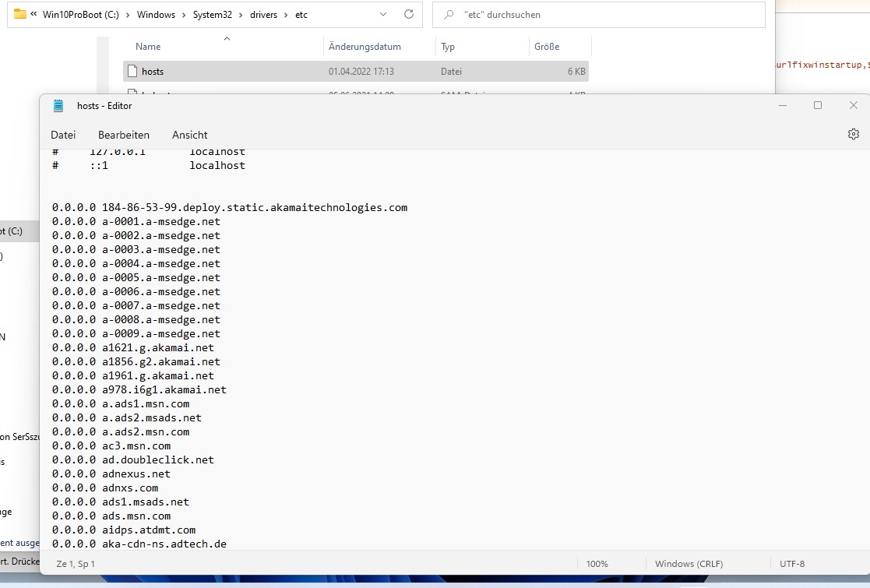Screen dimensions: 870x588
Task: Click the a978.i6g1.akamai.net line
Action: coord(139,389)
